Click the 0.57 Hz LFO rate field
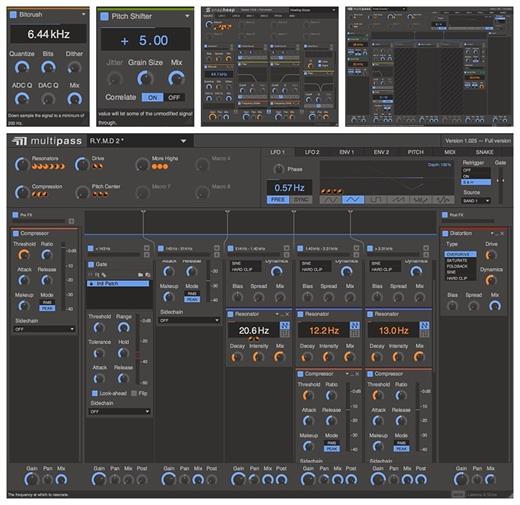Viewport: 520px width, 505px height. pyautogui.click(x=289, y=188)
